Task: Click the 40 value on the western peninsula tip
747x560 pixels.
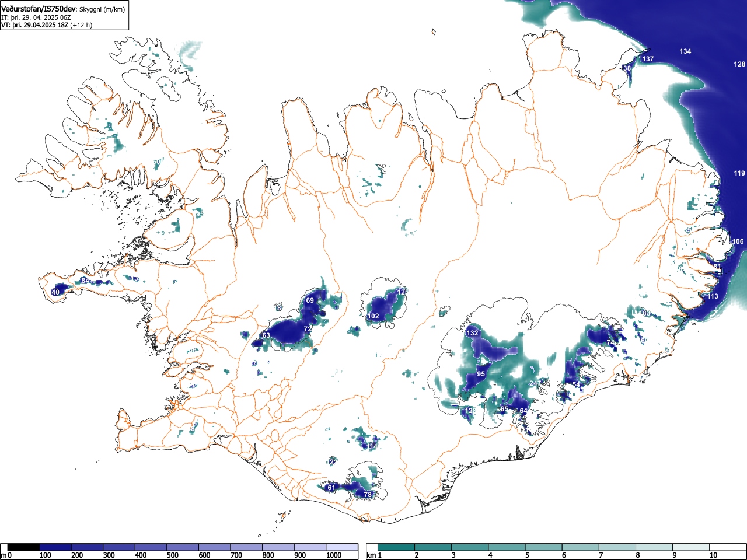Action: (55, 292)
